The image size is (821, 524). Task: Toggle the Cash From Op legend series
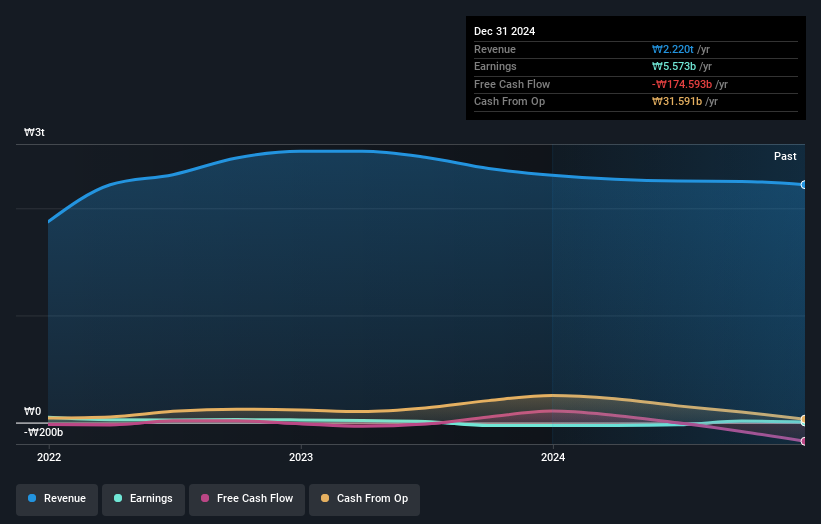(x=364, y=499)
